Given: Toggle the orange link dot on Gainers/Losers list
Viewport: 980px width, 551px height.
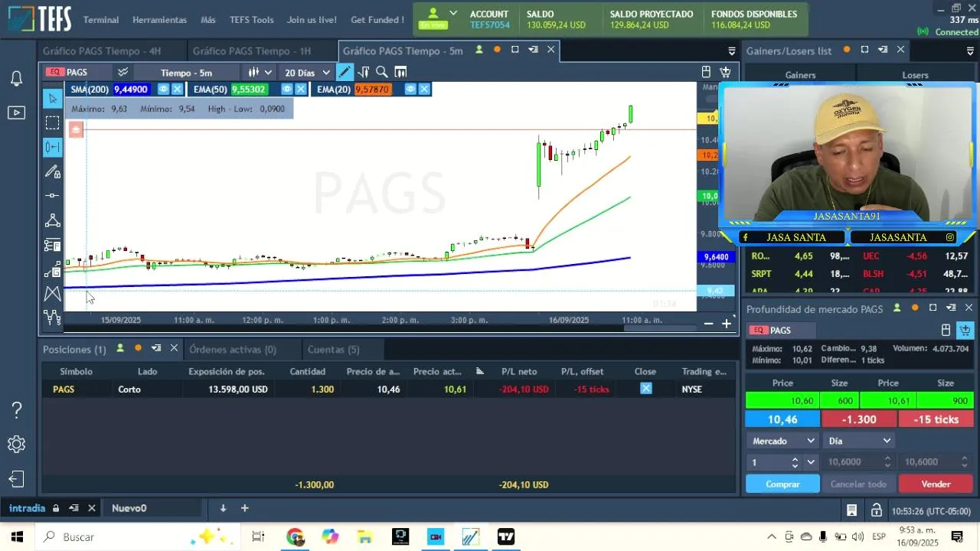Looking at the screenshot, I should click(847, 50).
